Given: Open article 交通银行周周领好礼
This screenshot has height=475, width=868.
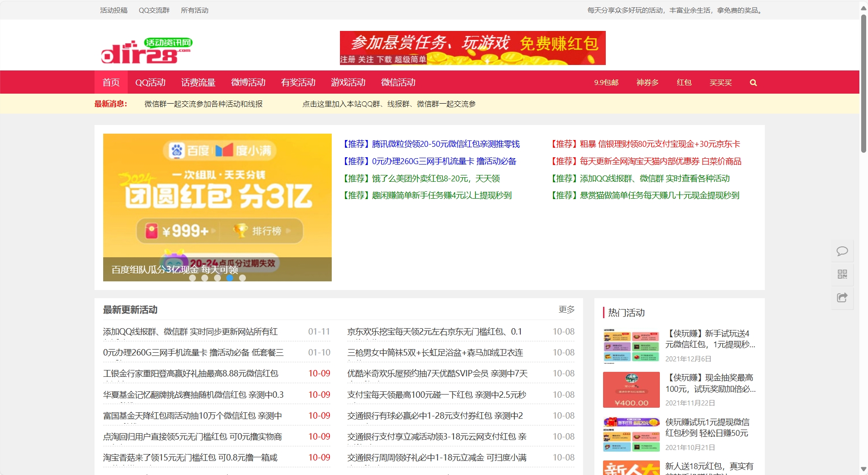Looking at the screenshot, I should [x=437, y=458].
